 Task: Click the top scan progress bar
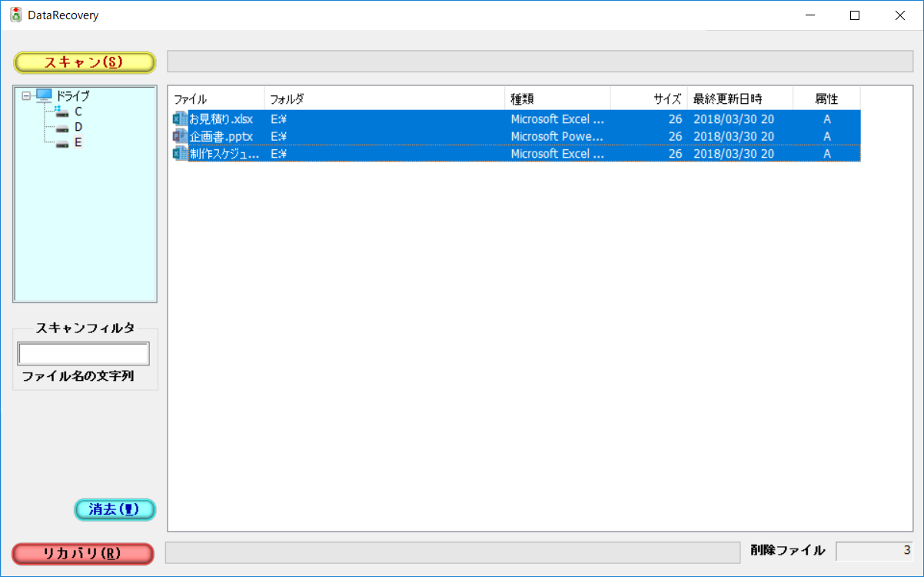pyautogui.click(x=540, y=62)
